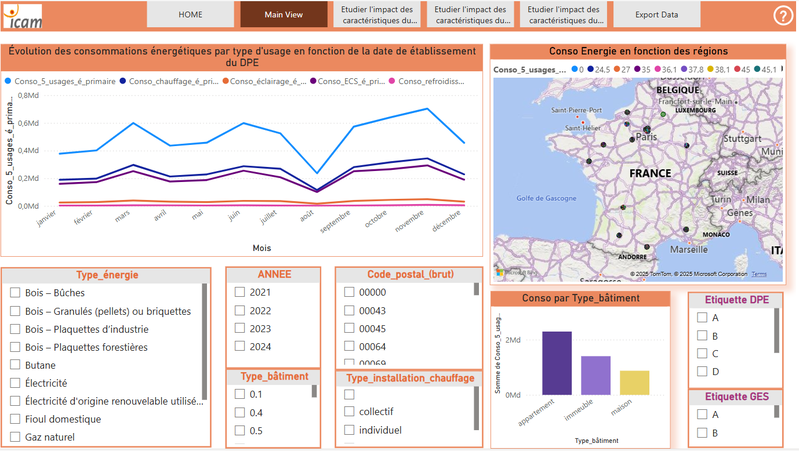Select the Conso_ECS purple legend marker
799x451 pixels.
(x=313, y=81)
